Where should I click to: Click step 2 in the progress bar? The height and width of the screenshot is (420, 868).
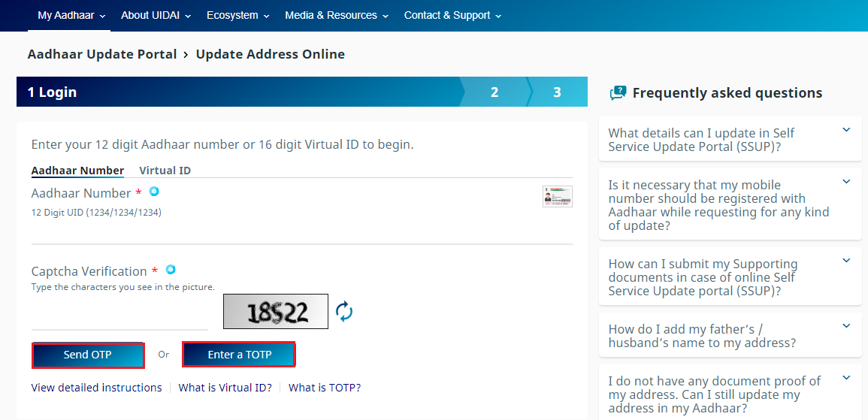494,92
